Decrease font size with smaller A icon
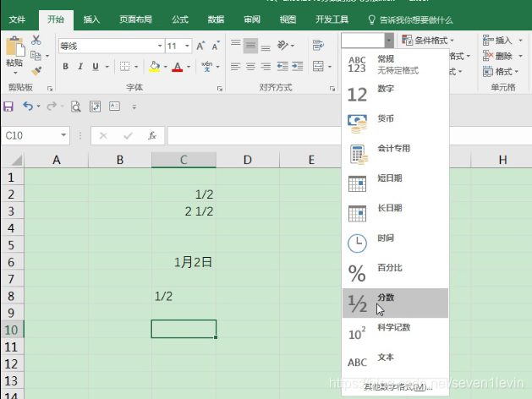532x399 pixels. (x=216, y=46)
